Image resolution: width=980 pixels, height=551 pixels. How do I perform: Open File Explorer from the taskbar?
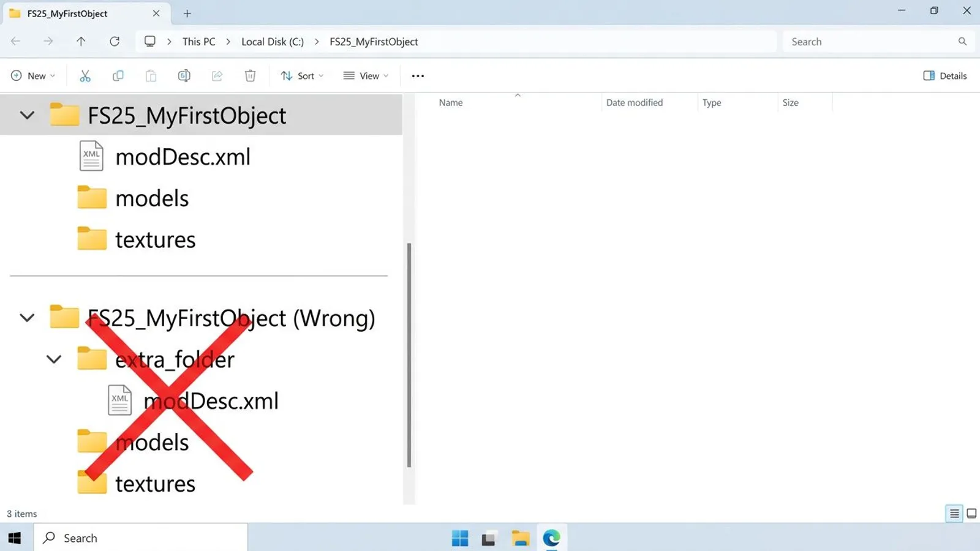[x=521, y=538]
